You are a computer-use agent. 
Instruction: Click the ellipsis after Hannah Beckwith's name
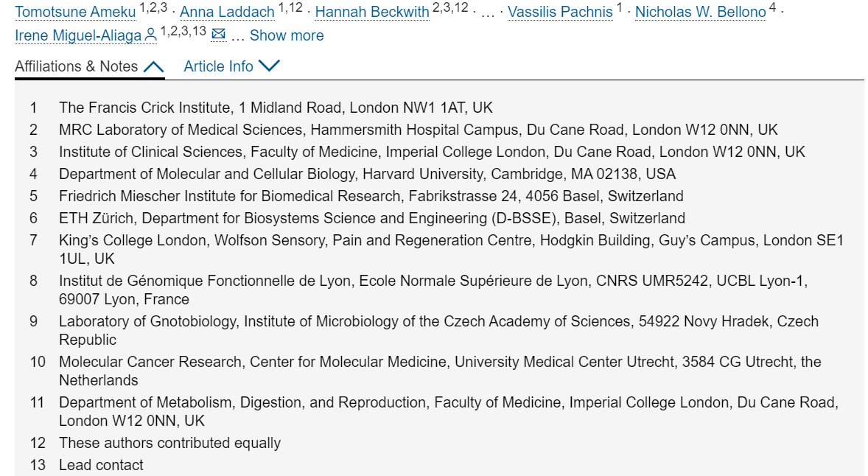pos(488,13)
